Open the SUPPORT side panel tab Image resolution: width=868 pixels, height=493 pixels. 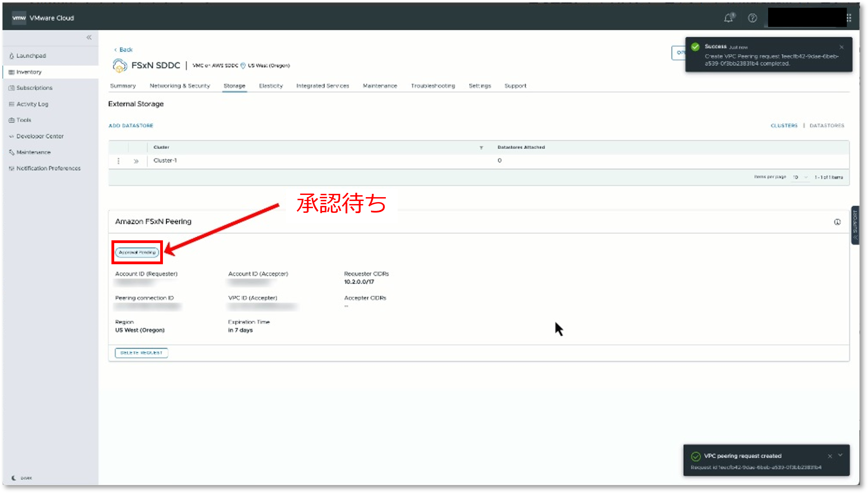tap(855, 225)
